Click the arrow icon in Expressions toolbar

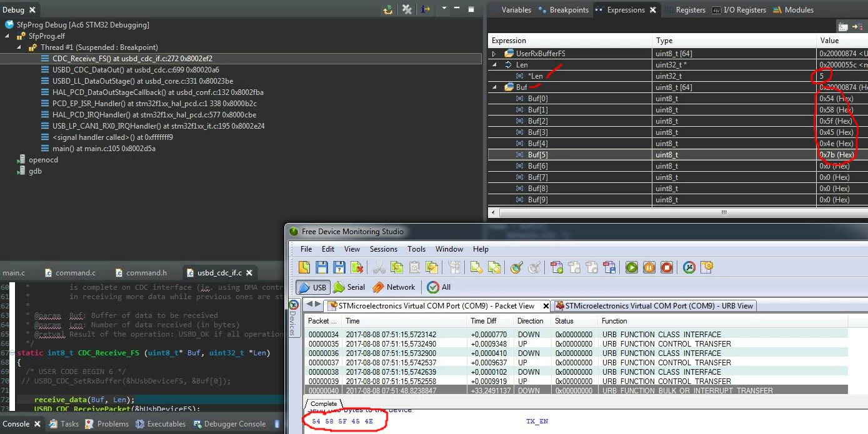(857, 26)
